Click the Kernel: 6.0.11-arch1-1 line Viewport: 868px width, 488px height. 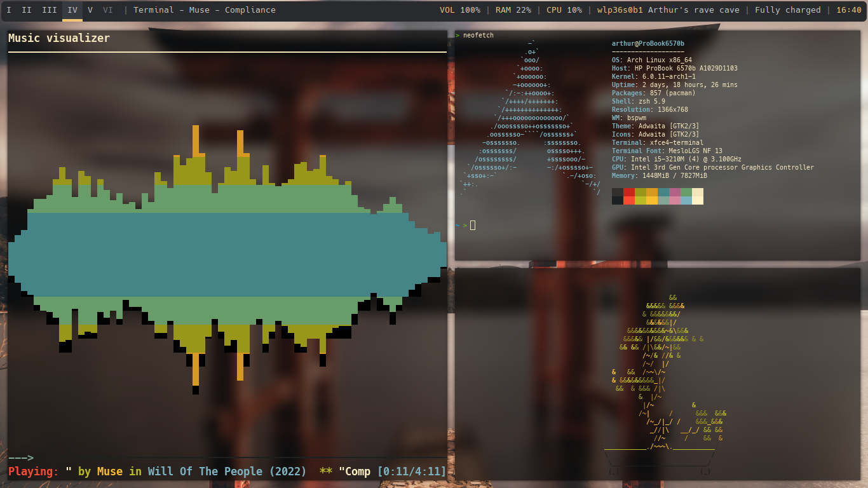pyautogui.click(x=654, y=76)
